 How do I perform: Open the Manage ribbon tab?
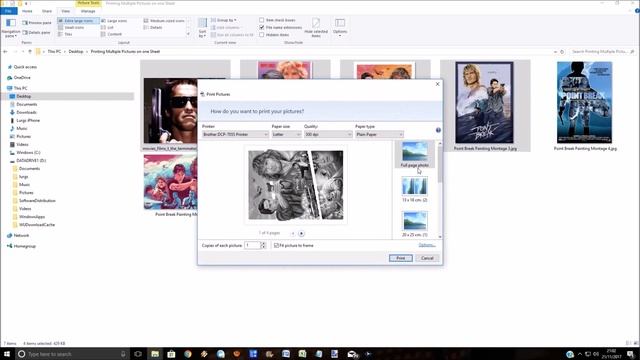(x=88, y=11)
